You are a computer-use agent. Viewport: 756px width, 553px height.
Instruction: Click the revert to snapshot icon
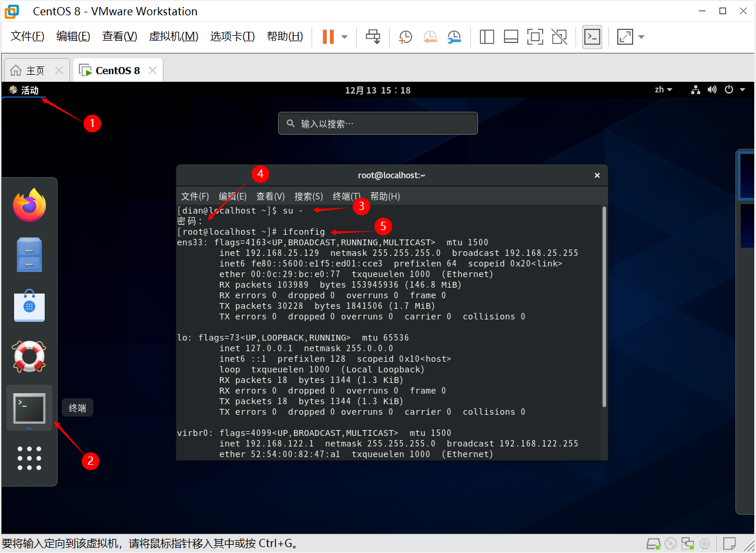430,36
